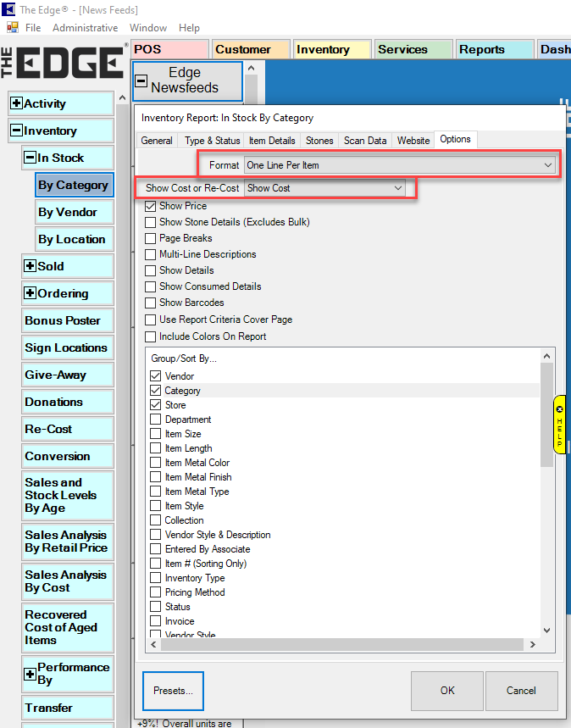Open the By Vendor report
This screenshot has height=728, width=571.
coord(68,212)
